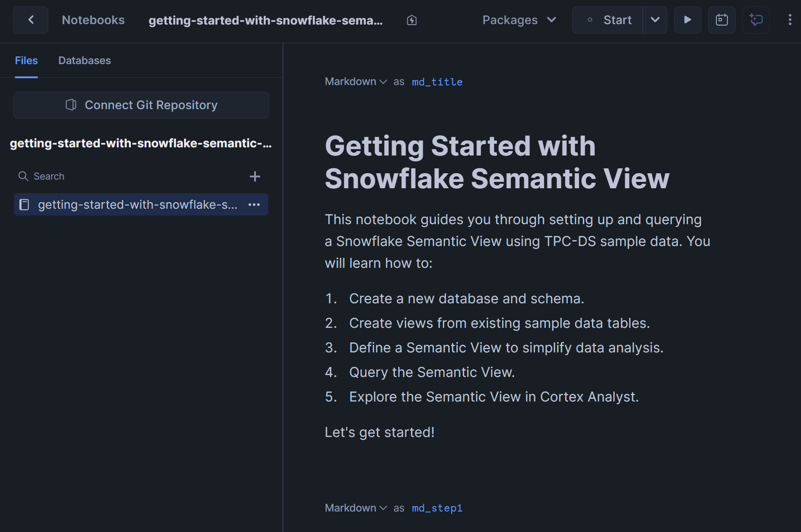Switch to the Files tab

pyautogui.click(x=26, y=60)
